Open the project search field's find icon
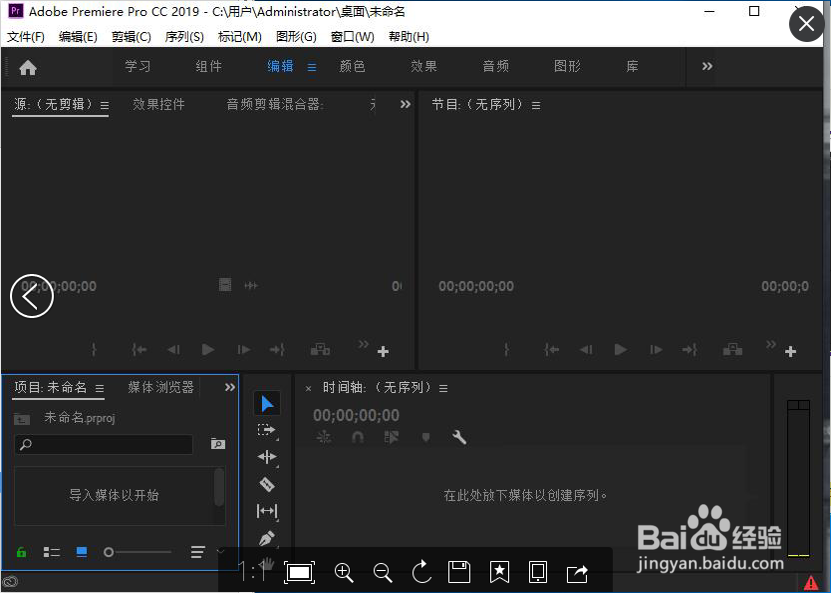831x593 pixels. (x=217, y=444)
